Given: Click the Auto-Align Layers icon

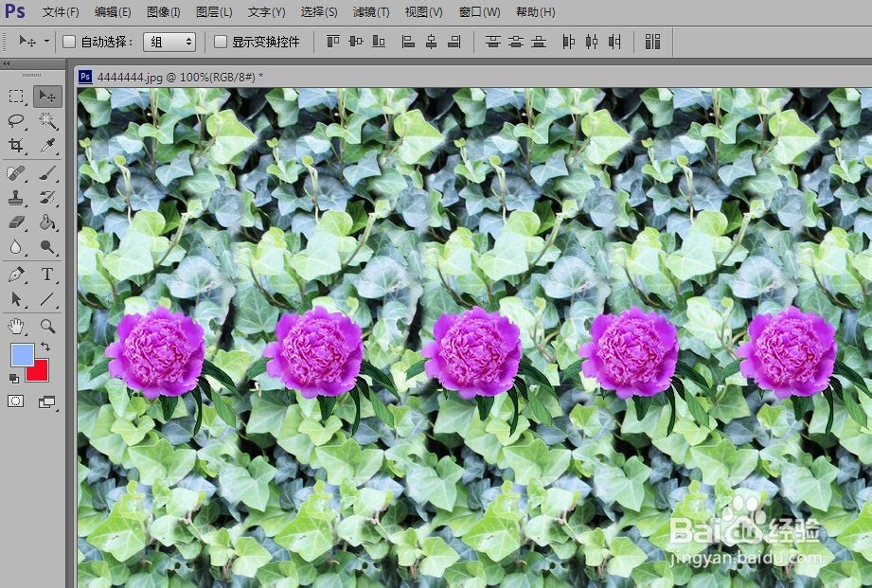Looking at the screenshot, I should 653,41.
